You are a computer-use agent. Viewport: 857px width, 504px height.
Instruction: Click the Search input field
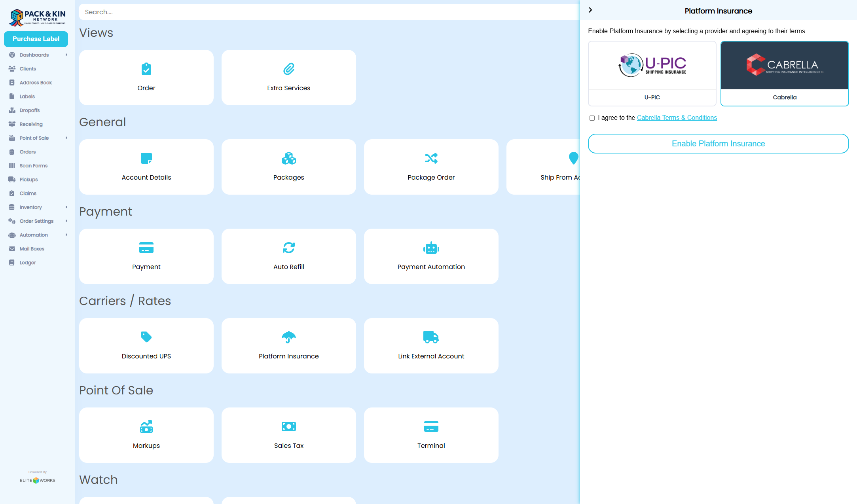pos(329,12)
